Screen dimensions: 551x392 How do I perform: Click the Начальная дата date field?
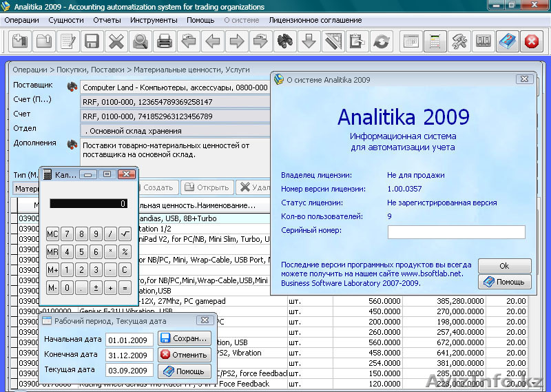point(129,339)
